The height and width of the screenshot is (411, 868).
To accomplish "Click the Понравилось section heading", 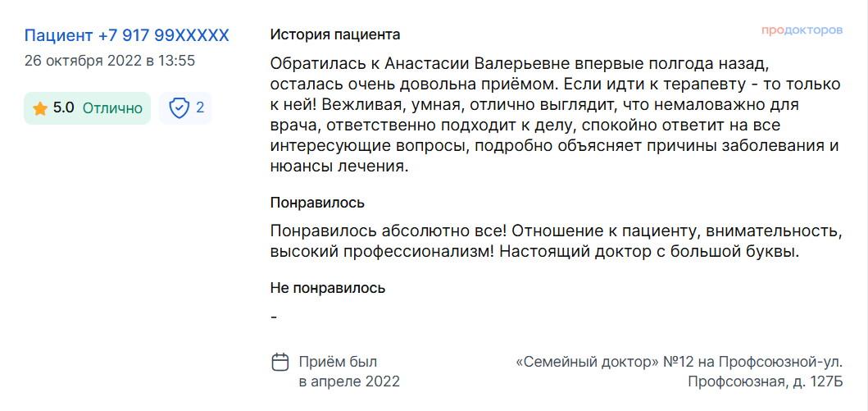I will [317, 203].
